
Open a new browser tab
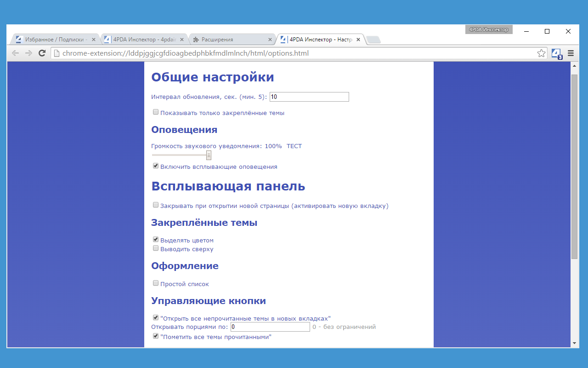(x=373, y=39)
